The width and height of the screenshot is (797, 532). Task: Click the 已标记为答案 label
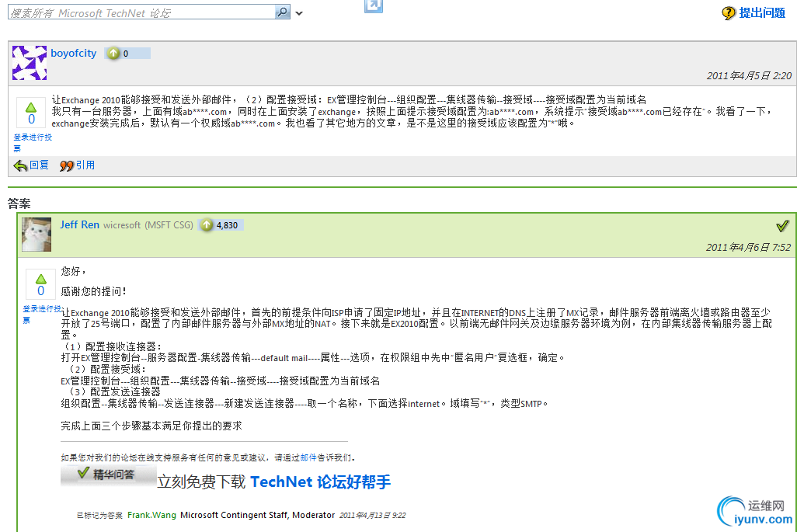[99, 515]
